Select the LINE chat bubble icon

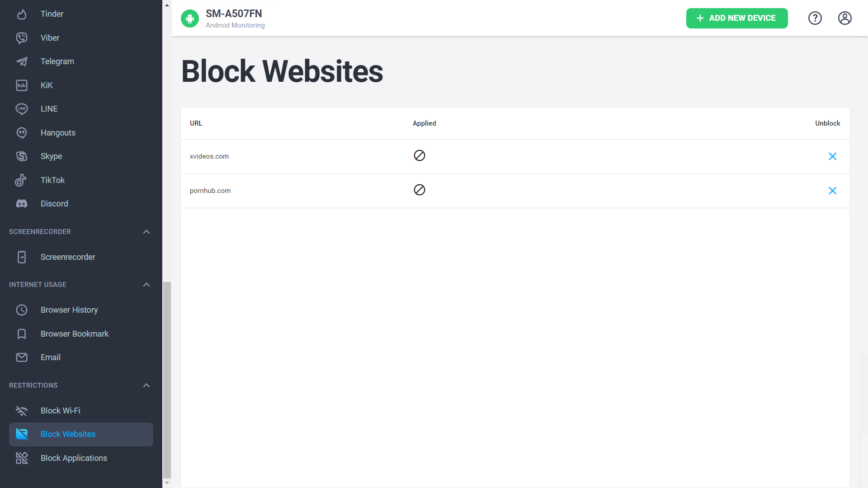click(x=22, y=109)
